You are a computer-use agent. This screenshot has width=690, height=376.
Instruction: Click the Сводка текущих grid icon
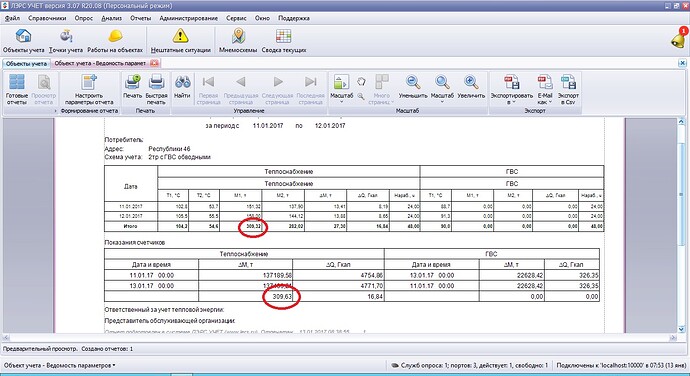point(283,36)
